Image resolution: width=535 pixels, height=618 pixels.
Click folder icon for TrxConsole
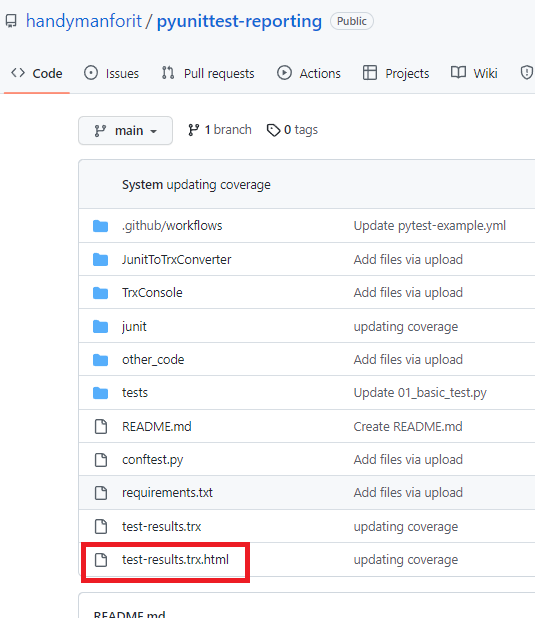coord(101,293)
